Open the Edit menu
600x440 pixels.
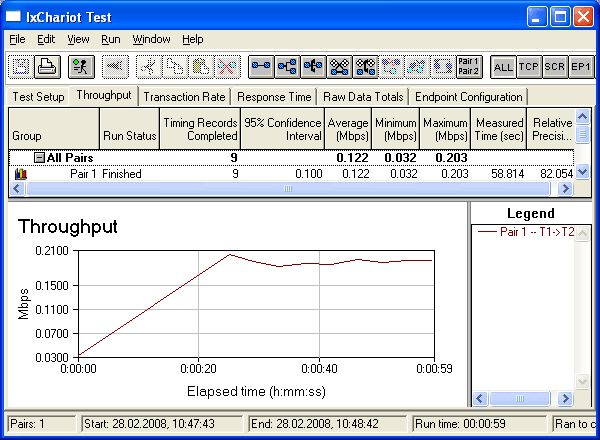point(46,39)
